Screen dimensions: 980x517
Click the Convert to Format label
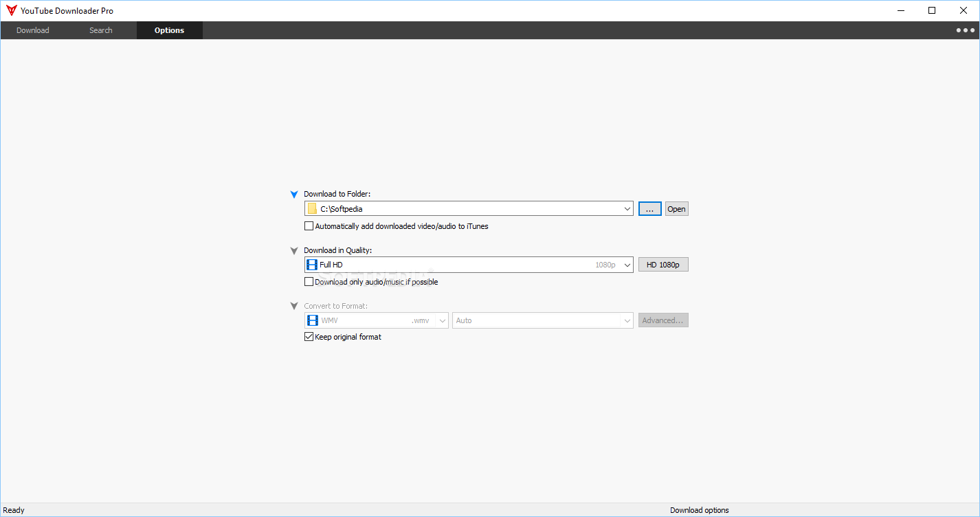(x=335, y=306)
